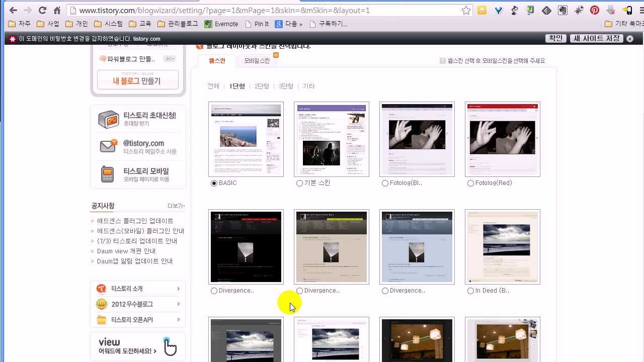The height and width of the screenshot is (362, 644).
Task: Select the blue Divergence skin radio button
Action: pos(385,291)
